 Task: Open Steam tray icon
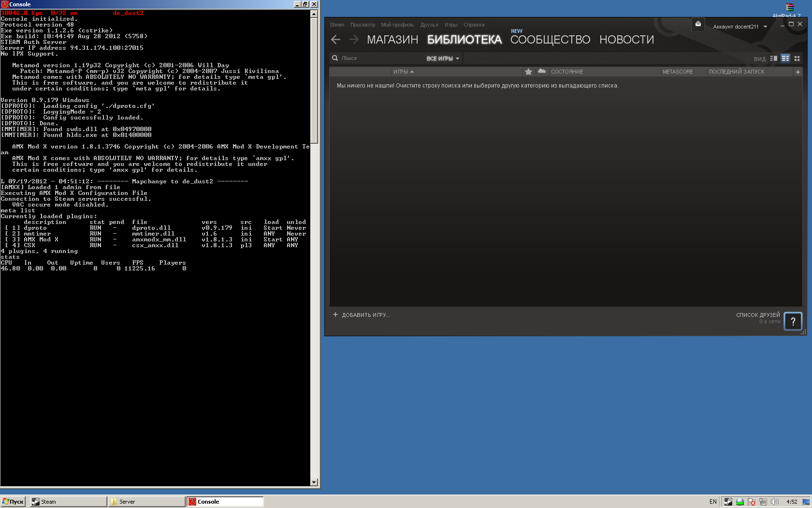(728, 502)
